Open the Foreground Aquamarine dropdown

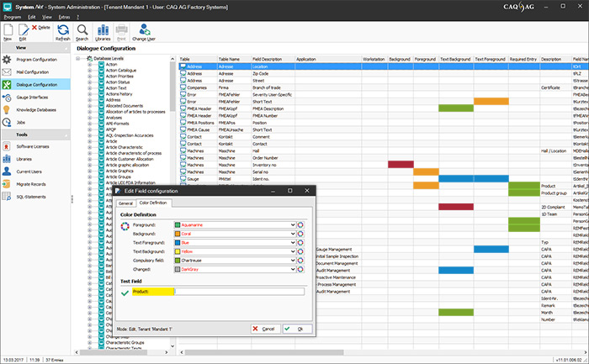point(292,225)
